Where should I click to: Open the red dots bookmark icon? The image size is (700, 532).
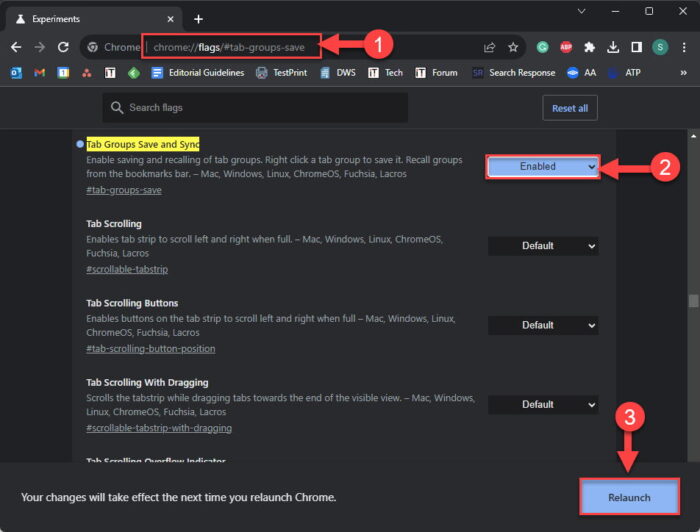[x=87, y=72]
